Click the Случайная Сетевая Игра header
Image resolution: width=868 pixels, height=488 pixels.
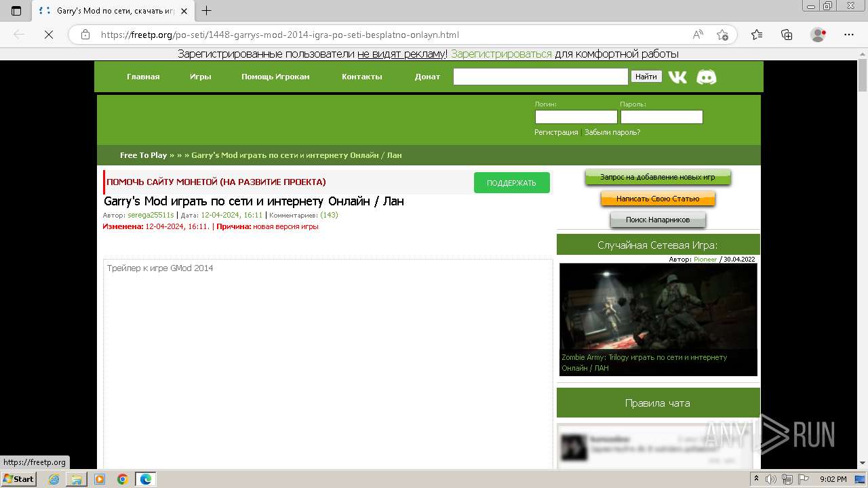tap(658, 245)
